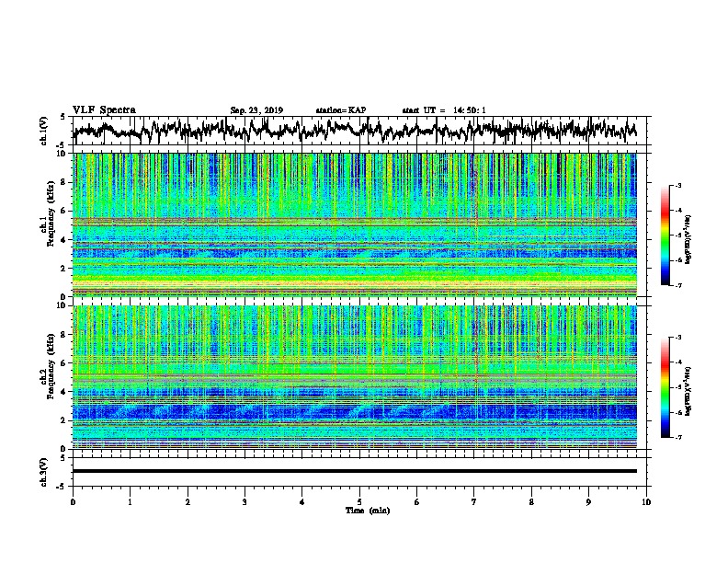Image resolution: width=728 pixels, height=563 pixels.
Task: Click the ch.2 spectrogram color scale bar
Action: (665, 387)
